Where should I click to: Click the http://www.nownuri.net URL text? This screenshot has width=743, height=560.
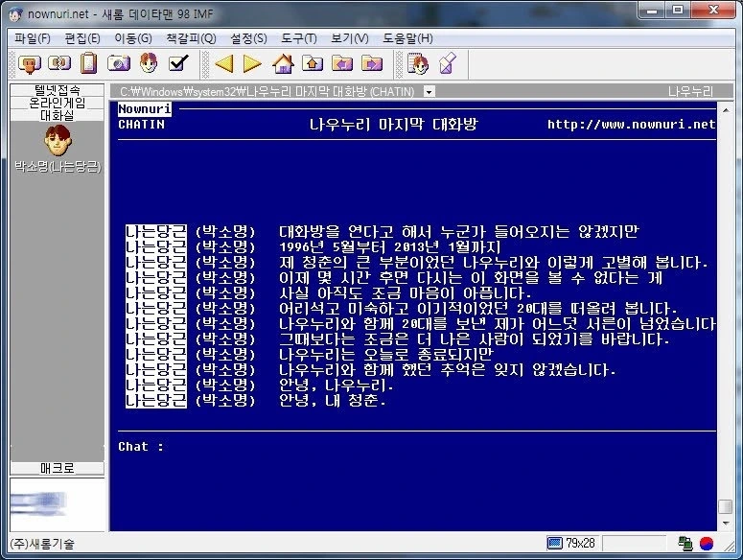(x=631, y=125)
